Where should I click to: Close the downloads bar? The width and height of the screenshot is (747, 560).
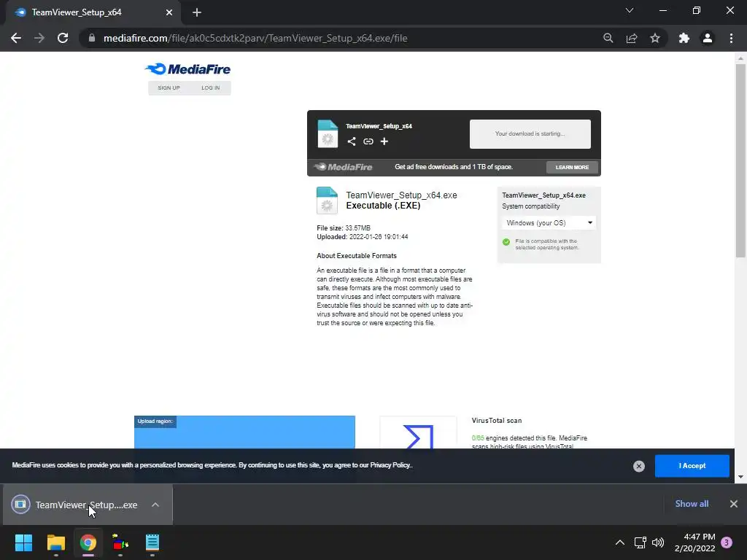tap(734, 504)
